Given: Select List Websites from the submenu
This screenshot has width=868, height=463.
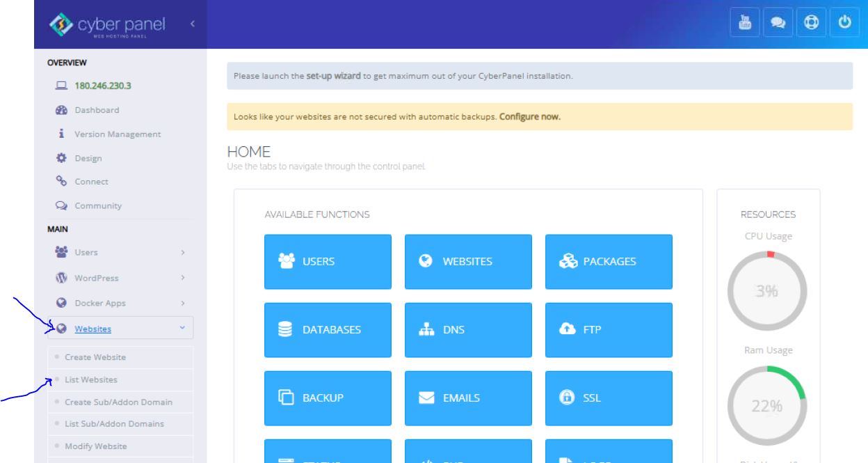Looking at the screenshot, I should tap(91, 379).
